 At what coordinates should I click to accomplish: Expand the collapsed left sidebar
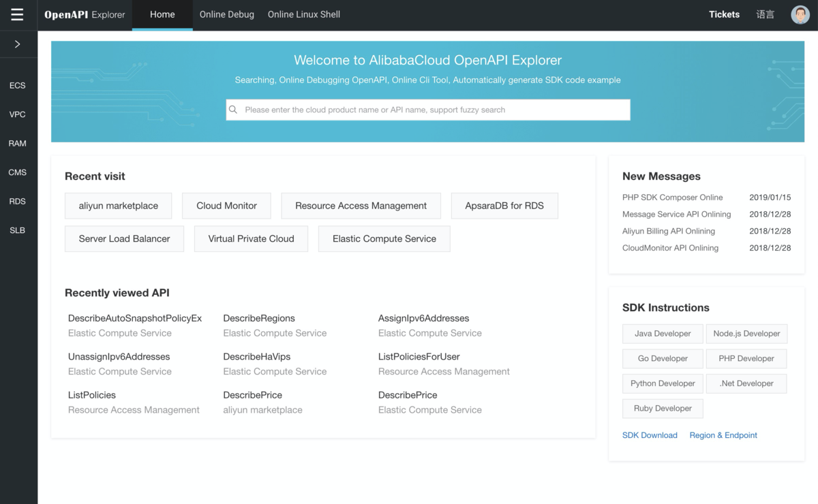17,44
